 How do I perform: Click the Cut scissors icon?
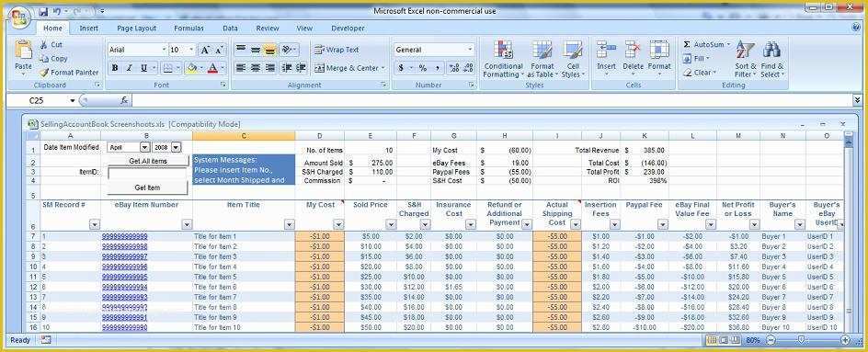point(44,44)
